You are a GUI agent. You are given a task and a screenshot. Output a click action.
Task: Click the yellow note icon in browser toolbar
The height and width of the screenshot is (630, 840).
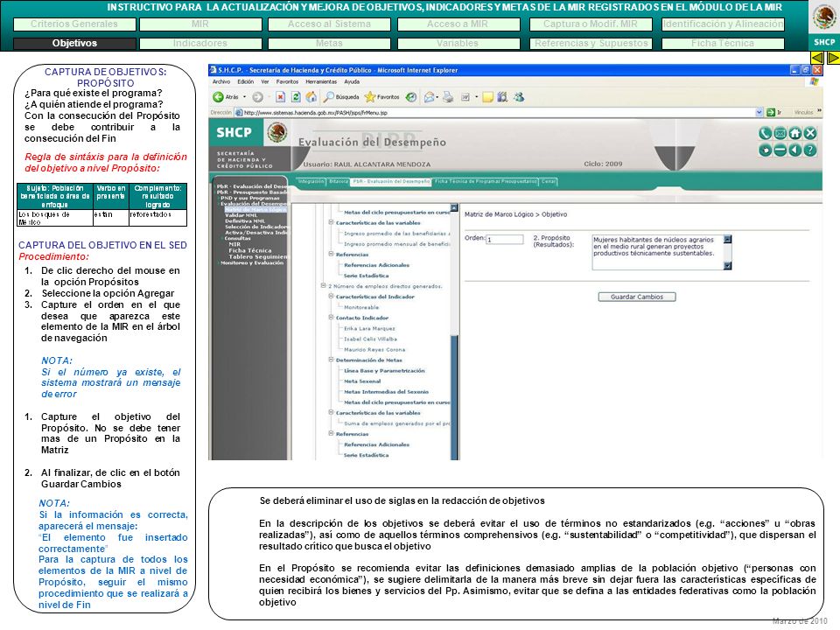click(487, 97)
